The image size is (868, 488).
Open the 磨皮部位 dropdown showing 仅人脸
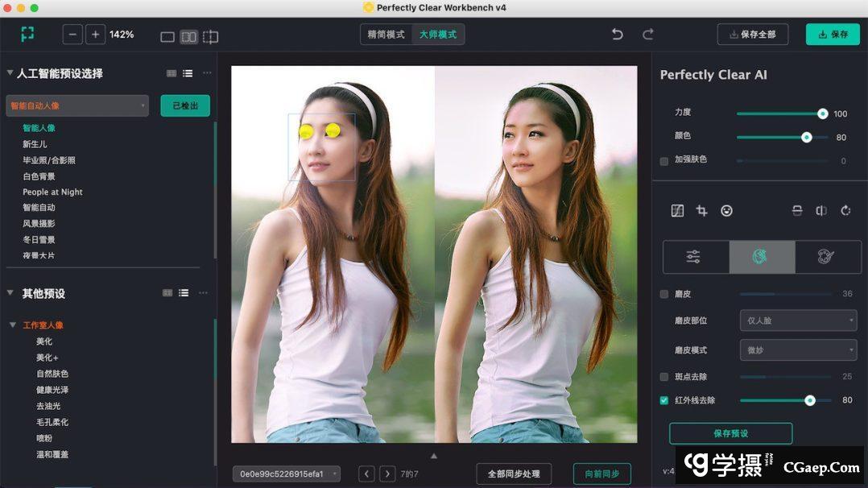coord(798,321)
